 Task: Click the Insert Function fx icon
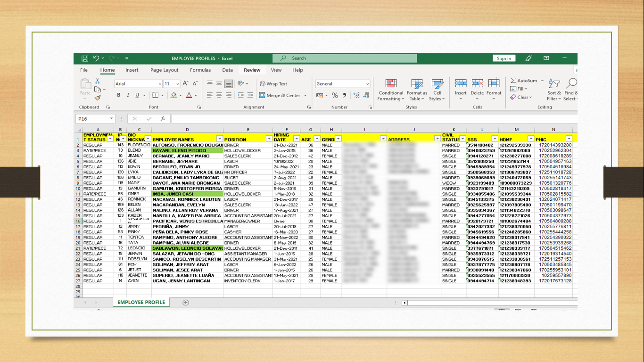pyautogui.click(x=163, y=119)
